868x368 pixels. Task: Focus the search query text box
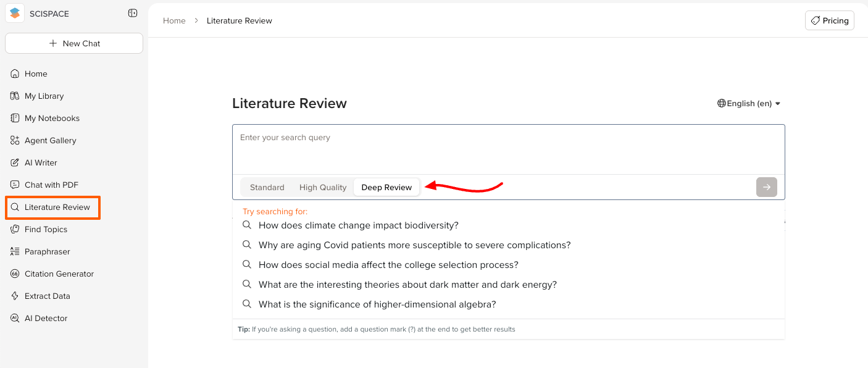[507, 148]
